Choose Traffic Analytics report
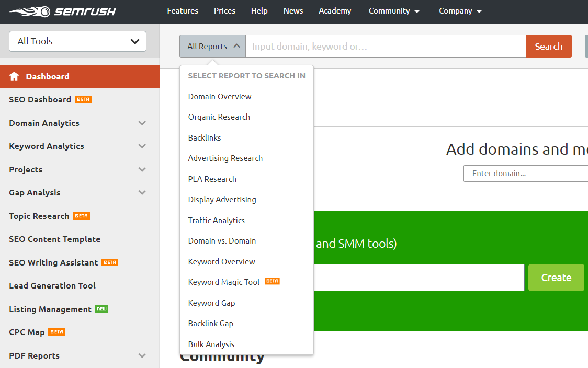588x368 pixels. pos(217,221)
